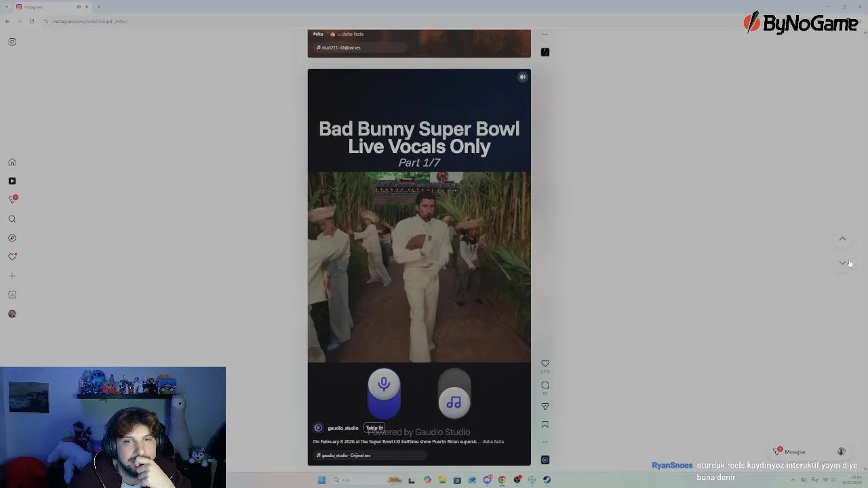
Task: Share the Bad Bunny reel
Action: click(x=545, y=407)
